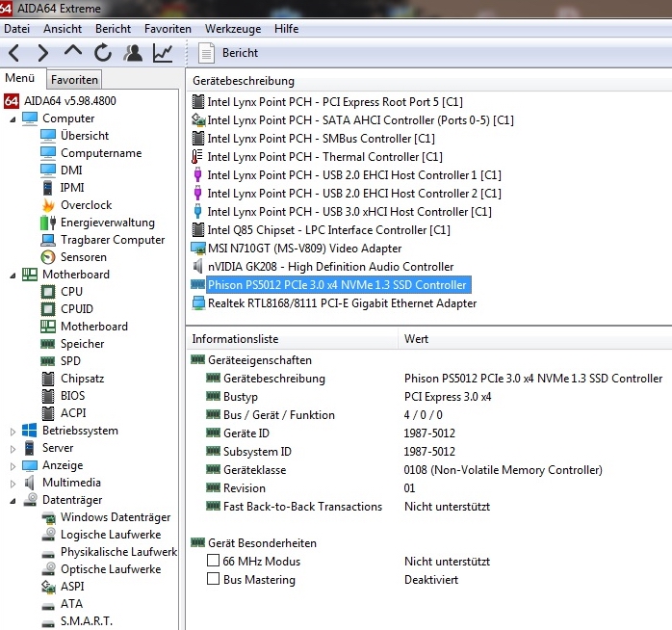The width and height of the screenshot is (672, 630).
Task: Open the Sensoren entry with gauge icon
Action: coord(84,257)
